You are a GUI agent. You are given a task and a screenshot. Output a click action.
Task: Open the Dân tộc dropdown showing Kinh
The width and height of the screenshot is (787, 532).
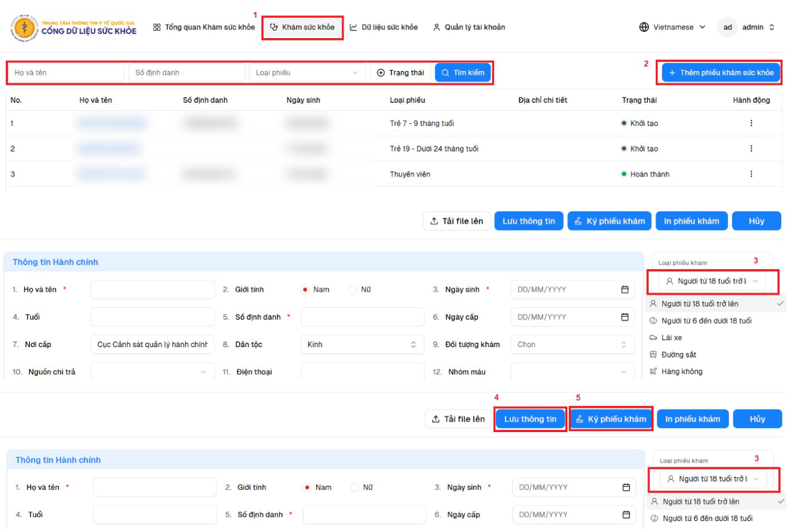[x=362, y=344]
